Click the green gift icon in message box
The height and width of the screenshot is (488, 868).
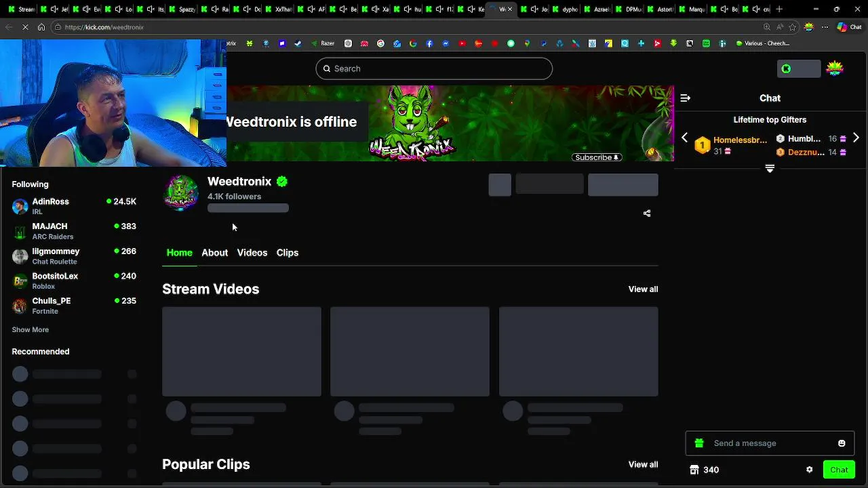tap(699, 443)
